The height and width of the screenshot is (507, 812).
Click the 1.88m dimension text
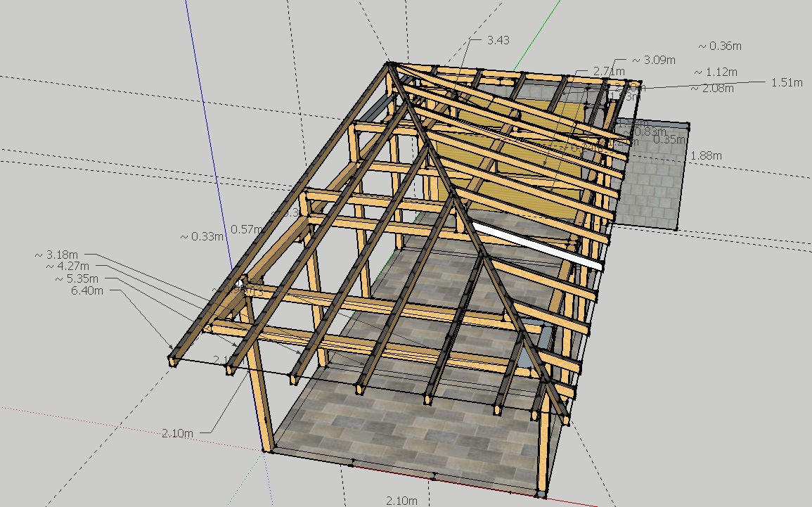[706, 155]
